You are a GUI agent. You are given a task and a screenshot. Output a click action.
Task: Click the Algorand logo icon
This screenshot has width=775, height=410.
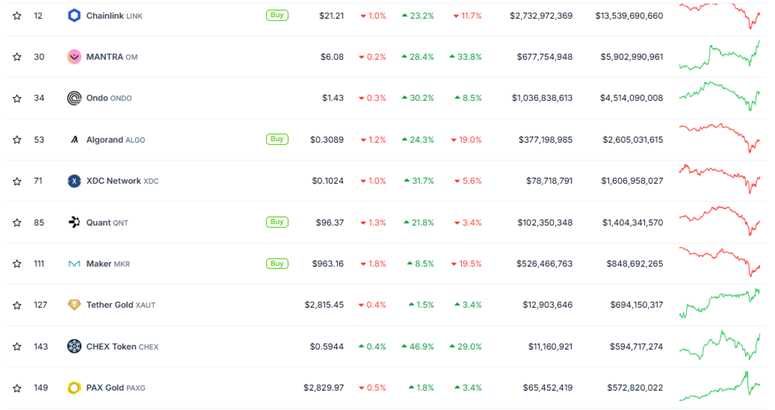(74, 140)
